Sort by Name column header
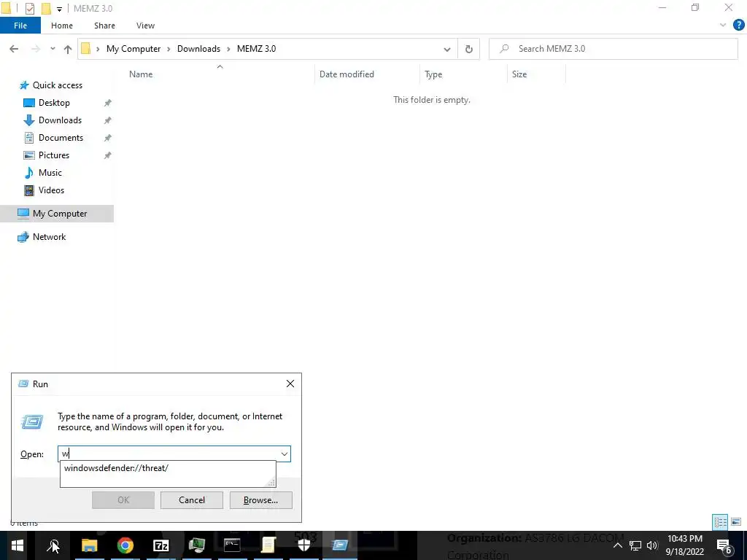The height and width of the screenshot is (560, 747). [141, 74]
